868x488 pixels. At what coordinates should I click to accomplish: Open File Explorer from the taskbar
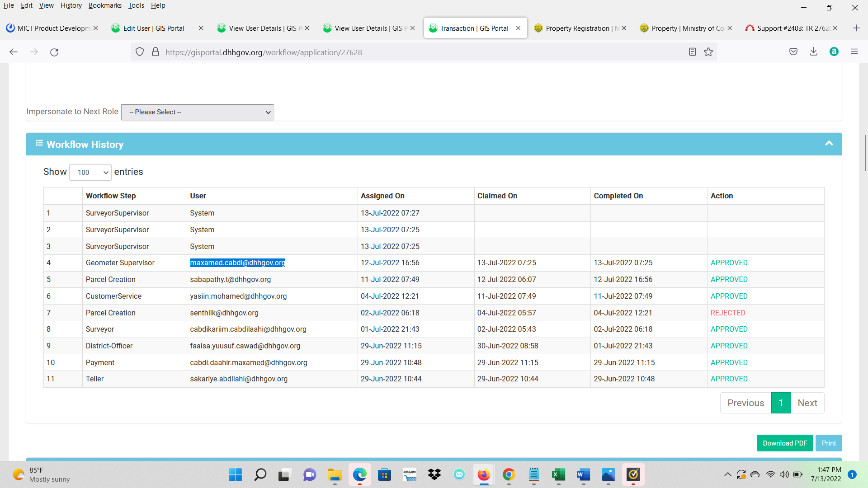pyautogui.click(x=335, y=474)
